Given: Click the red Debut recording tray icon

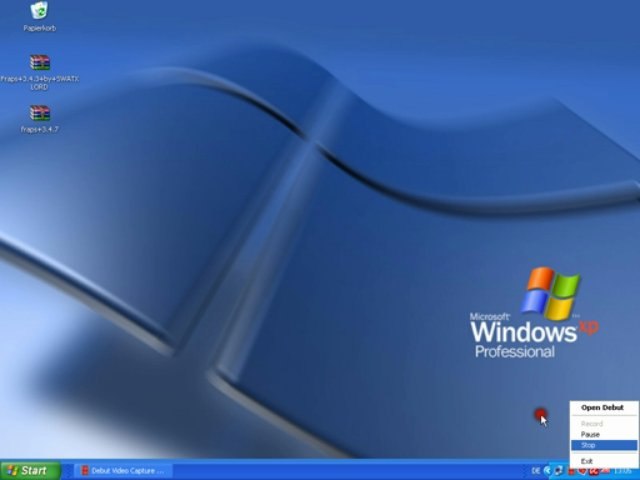Looking at the screenshot, I should click(571, 471).
